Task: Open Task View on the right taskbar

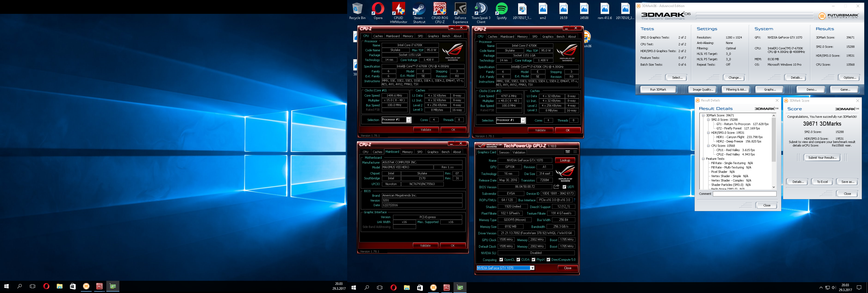Action: 380,287
